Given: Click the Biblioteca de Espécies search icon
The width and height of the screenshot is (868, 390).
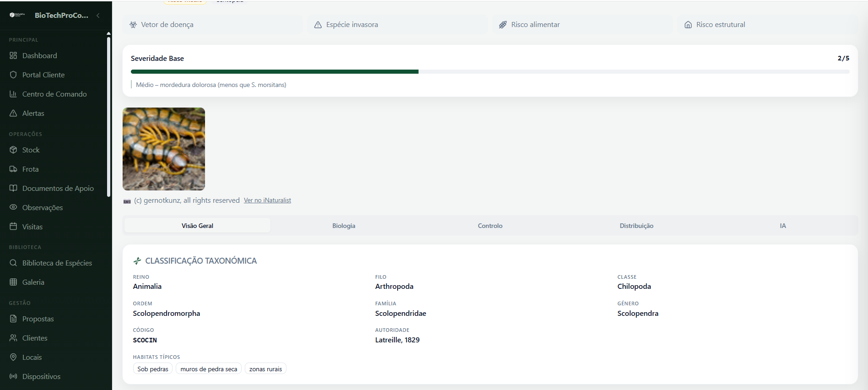Looking at the screenshot, I should pos(13,263).
